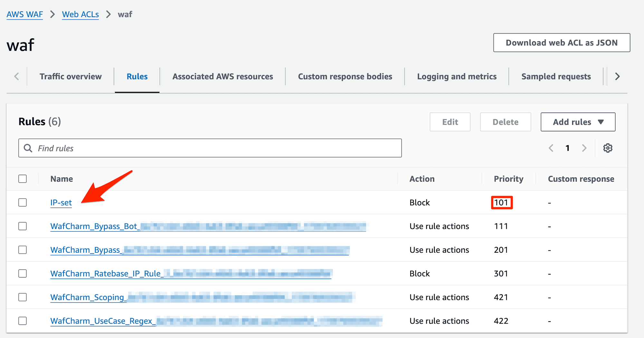644x338 pixels.
Task: Open Custom response bodies tab
Action: pyautogui.click(x=345, y=77)
